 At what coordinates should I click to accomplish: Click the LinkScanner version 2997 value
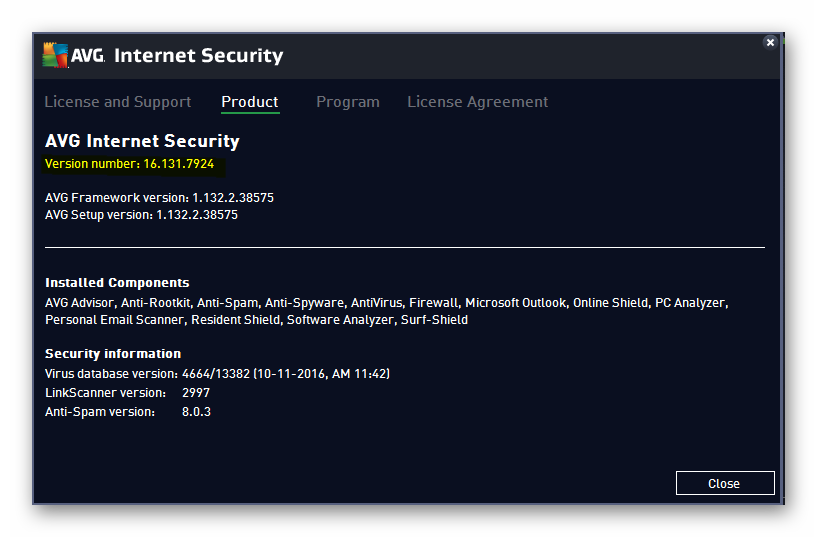[x=196, y=393]
